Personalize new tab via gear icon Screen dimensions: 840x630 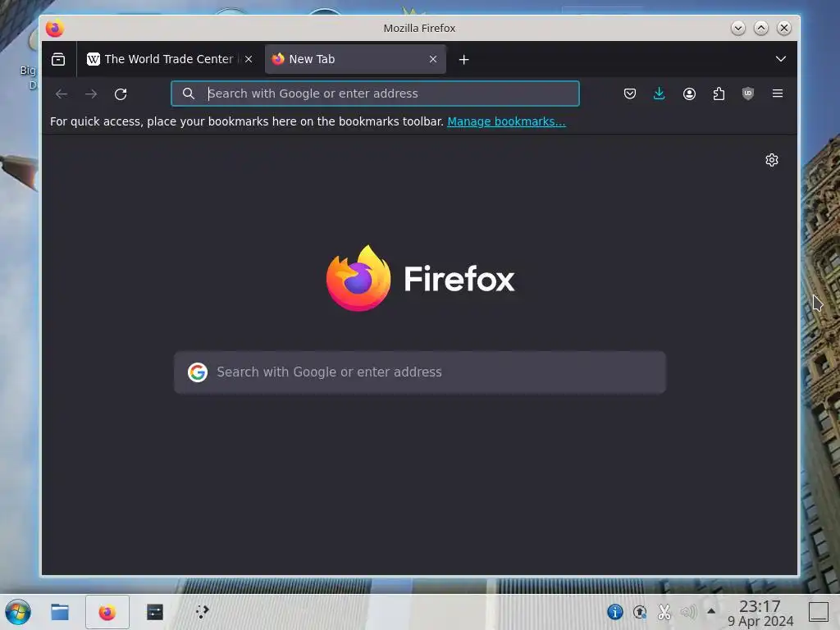pyautogui.click(x=771, y=160)
